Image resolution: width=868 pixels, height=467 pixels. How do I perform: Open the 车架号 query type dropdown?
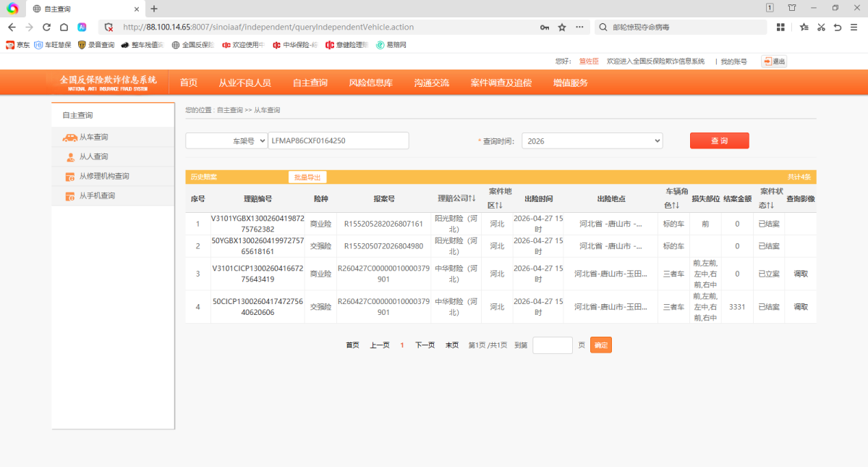click(x=226, y=141)
